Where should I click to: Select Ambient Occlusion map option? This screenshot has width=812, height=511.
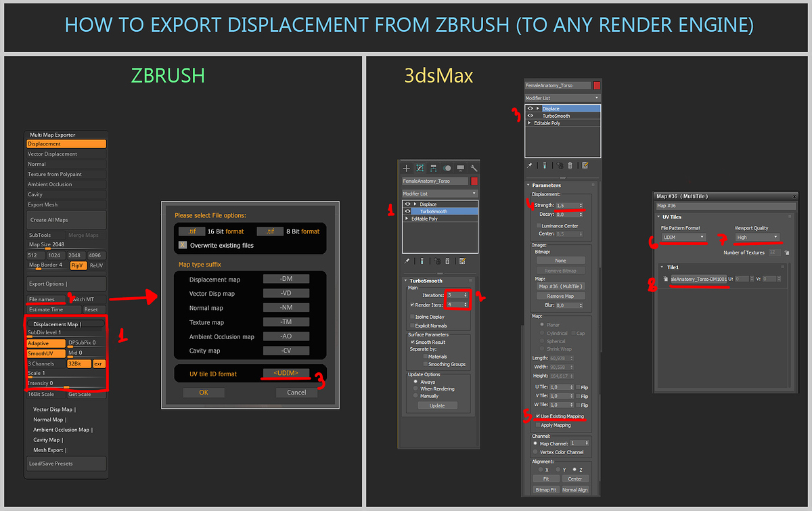coord(66,184)
